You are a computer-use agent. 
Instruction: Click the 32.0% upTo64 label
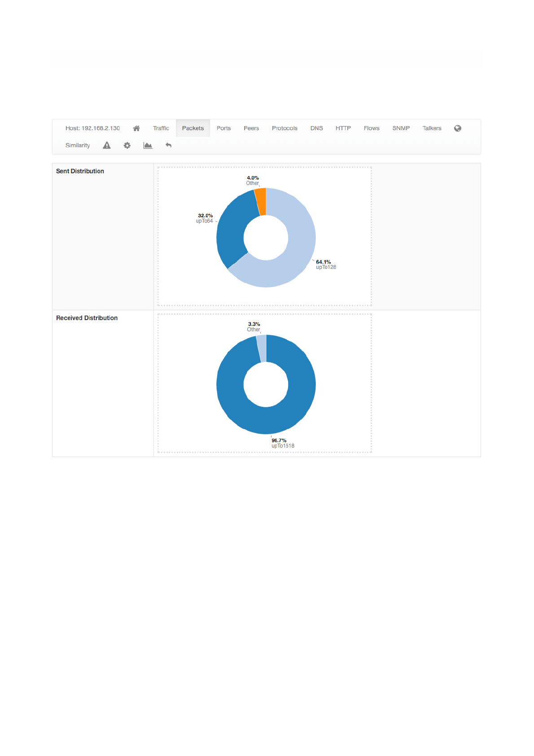coord(205,218)
